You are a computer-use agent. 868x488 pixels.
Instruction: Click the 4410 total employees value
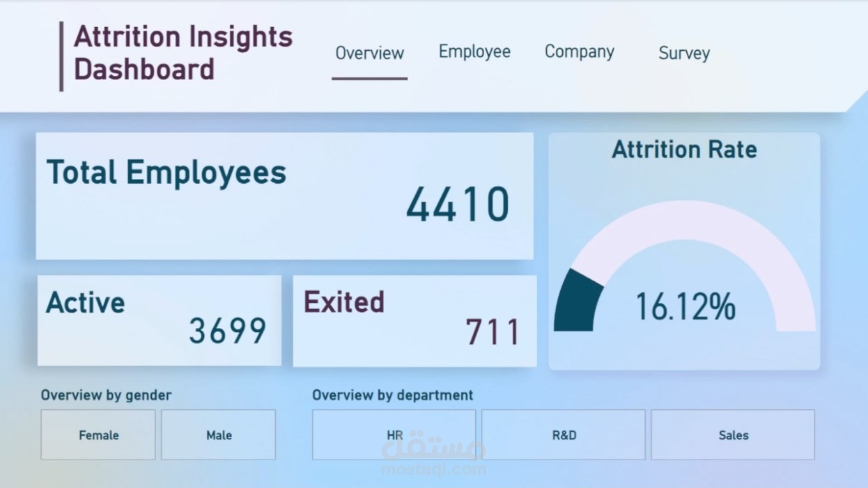(x=457, y=204)
